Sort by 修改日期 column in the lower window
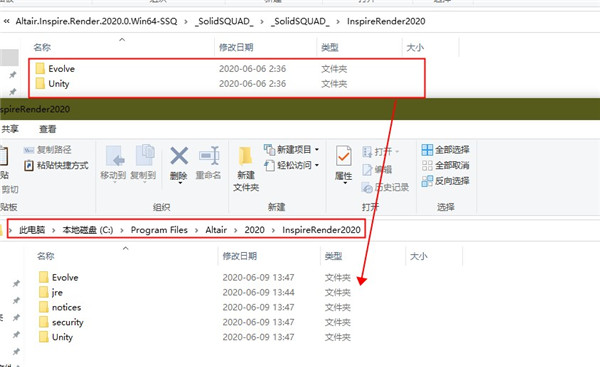Image resolution: width=600 pixels, height=367 pixels. click(x=240, y=256)
